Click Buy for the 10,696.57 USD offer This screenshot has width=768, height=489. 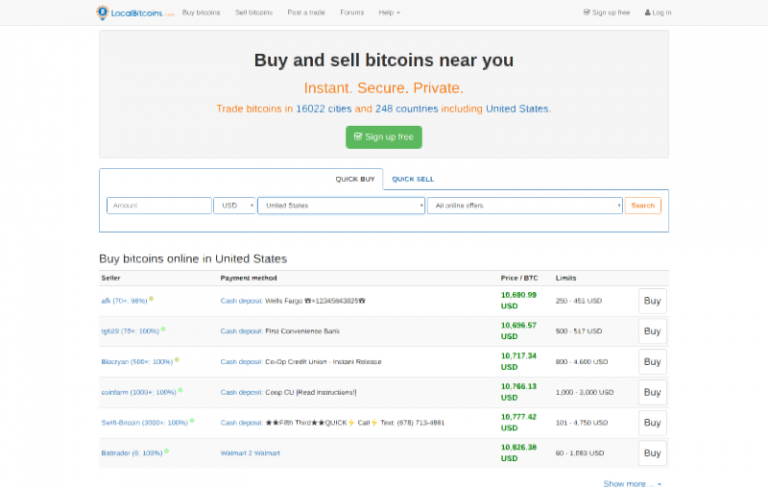point(652,331)
